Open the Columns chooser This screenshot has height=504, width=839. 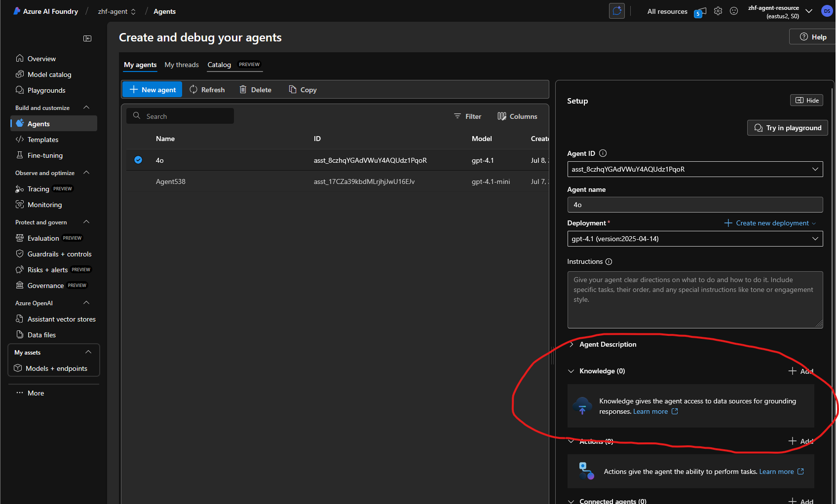point(517,116)
